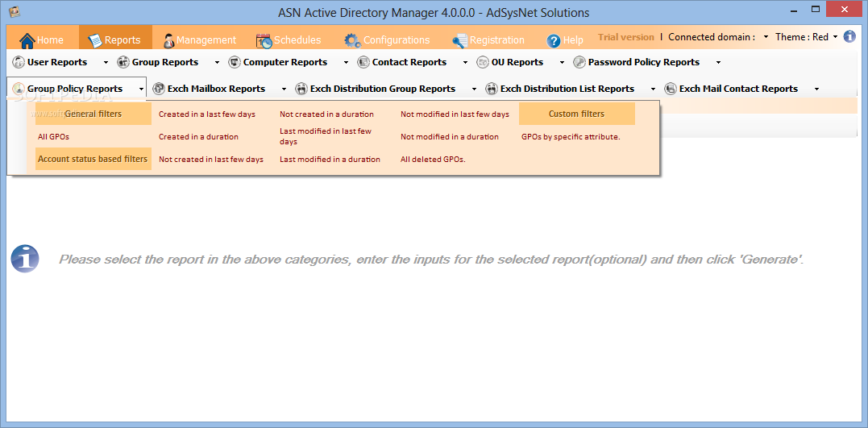Click the General filters header
The width and height of the screenshot is (868, 428).
coord(93,114)
